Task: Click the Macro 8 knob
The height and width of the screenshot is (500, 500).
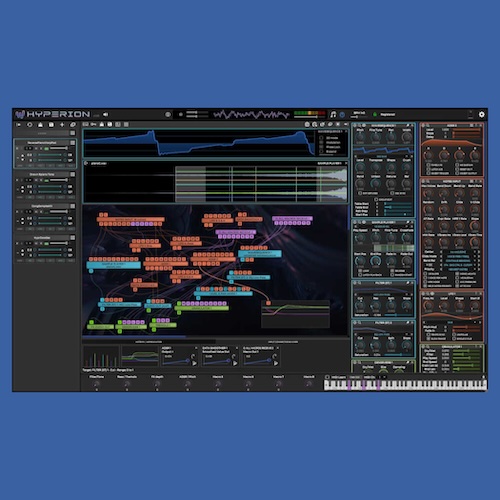Action: (309, 384)
